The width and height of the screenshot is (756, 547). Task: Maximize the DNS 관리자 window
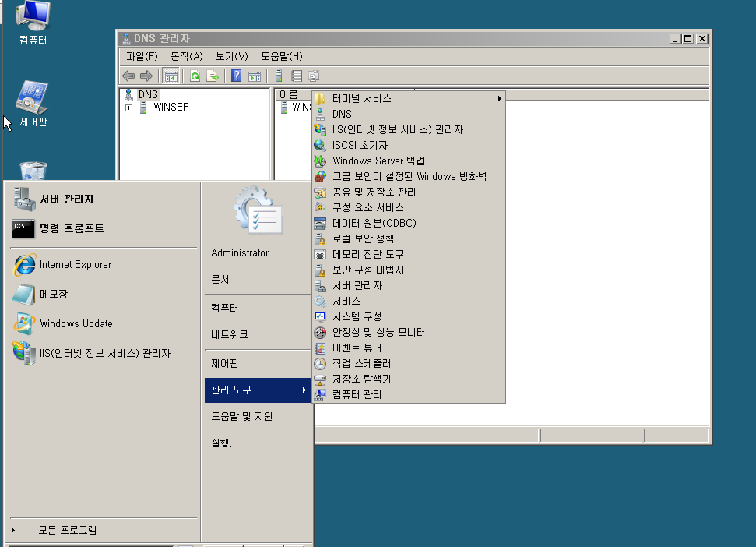pyautogui.click(x=688, y=39)
